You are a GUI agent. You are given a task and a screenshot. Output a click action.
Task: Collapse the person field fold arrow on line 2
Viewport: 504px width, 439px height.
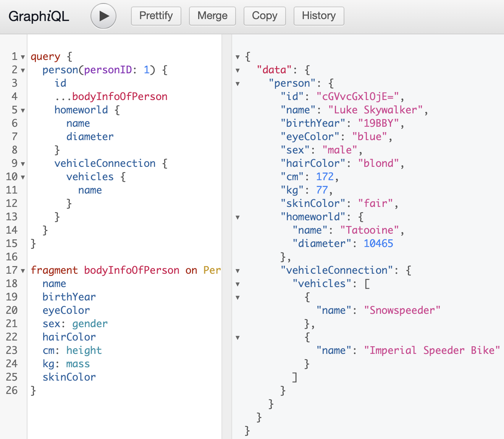click(23, 71)
